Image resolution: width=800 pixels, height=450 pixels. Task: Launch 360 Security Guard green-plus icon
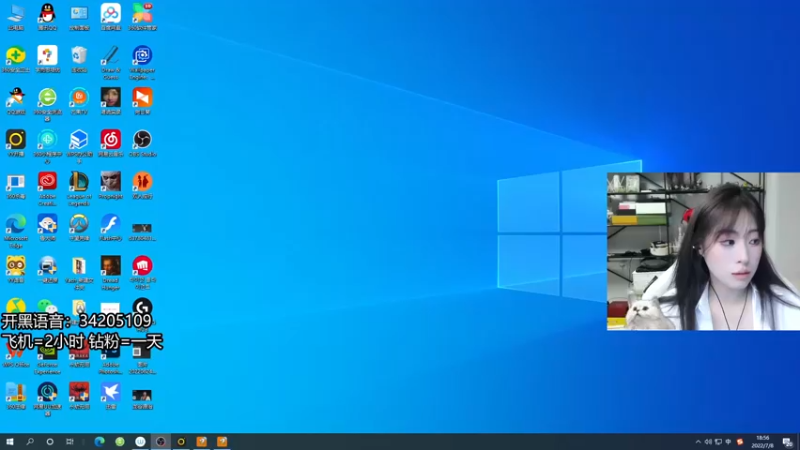(x=16, y=59)
